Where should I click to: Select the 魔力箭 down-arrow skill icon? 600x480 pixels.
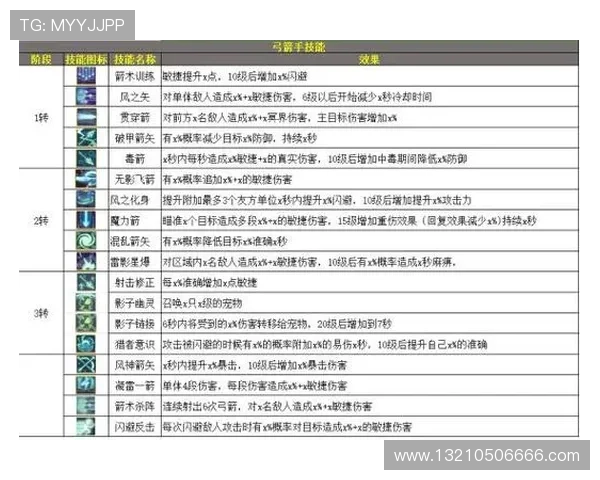[86, 220]
